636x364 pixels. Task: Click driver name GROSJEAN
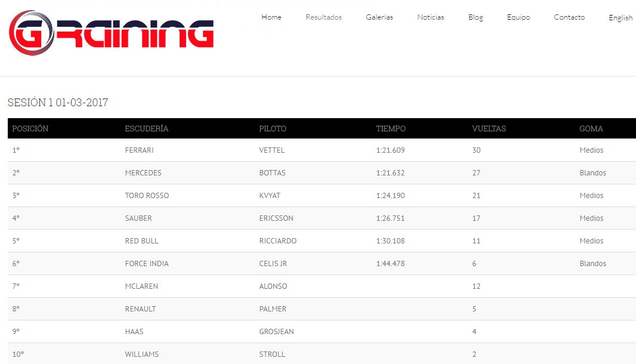tap(277, 332)
